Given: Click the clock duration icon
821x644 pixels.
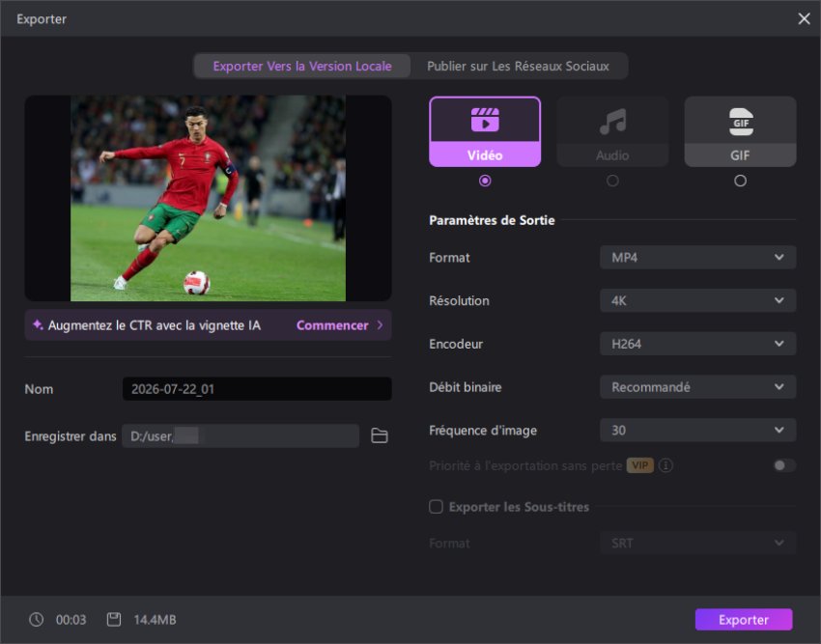Looking at the screenshot, I should click(x=36, y=620).
